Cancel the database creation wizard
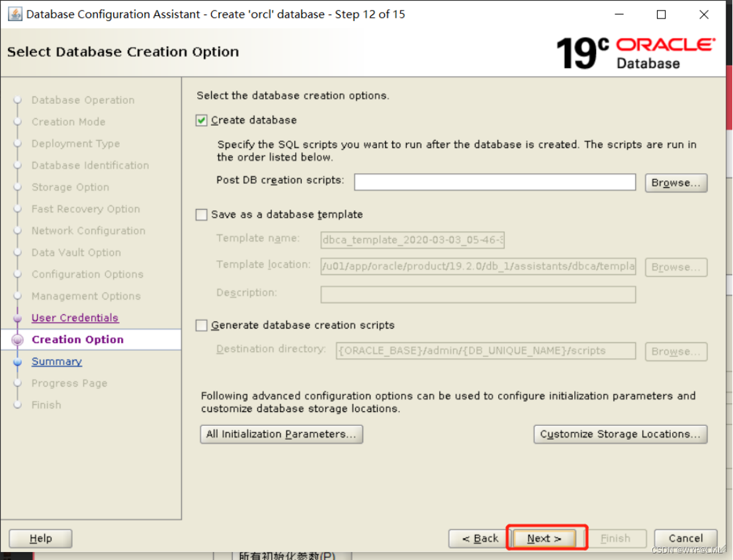This screenshot has width=733, height=560. [685, 538]
